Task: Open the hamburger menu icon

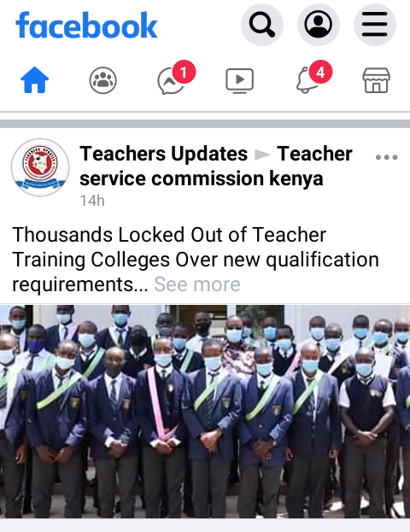Action: tap(375, 25)
